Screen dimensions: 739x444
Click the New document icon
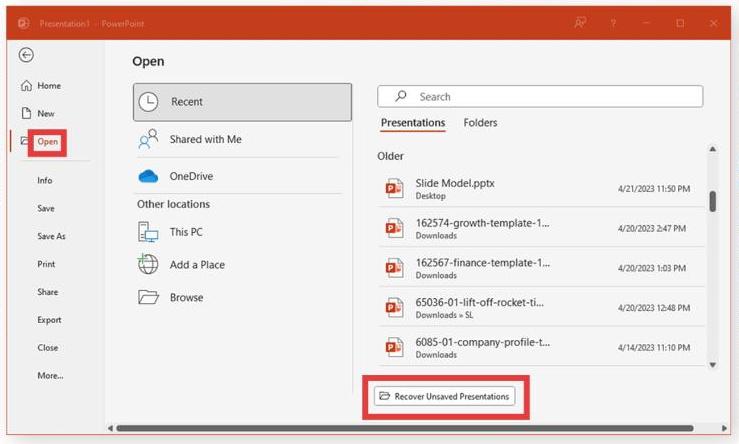point(26,113)
